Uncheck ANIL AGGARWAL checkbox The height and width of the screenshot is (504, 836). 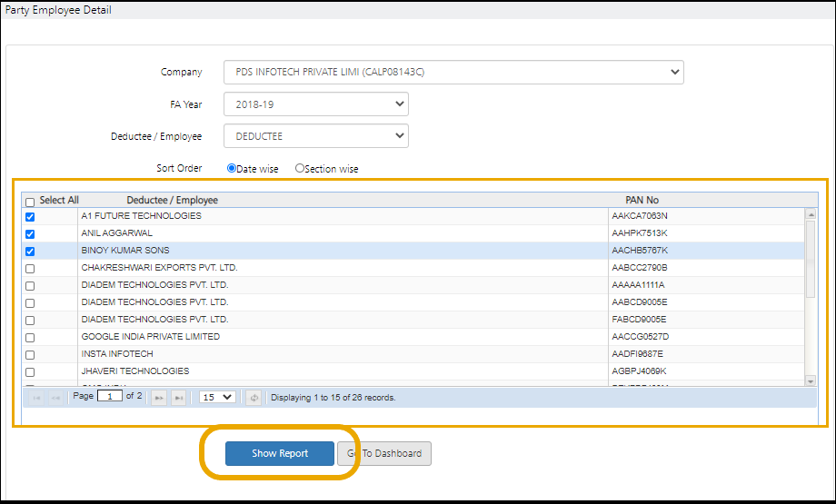click(30, 234)
